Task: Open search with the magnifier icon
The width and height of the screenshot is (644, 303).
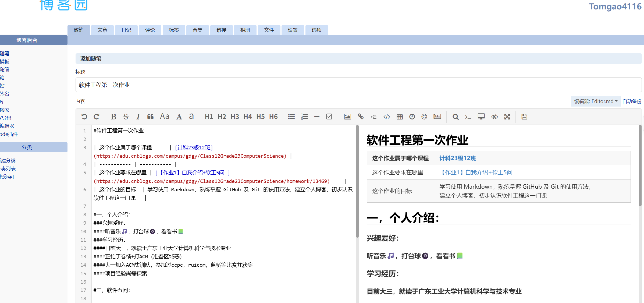Action: click(x=455, y=117)
